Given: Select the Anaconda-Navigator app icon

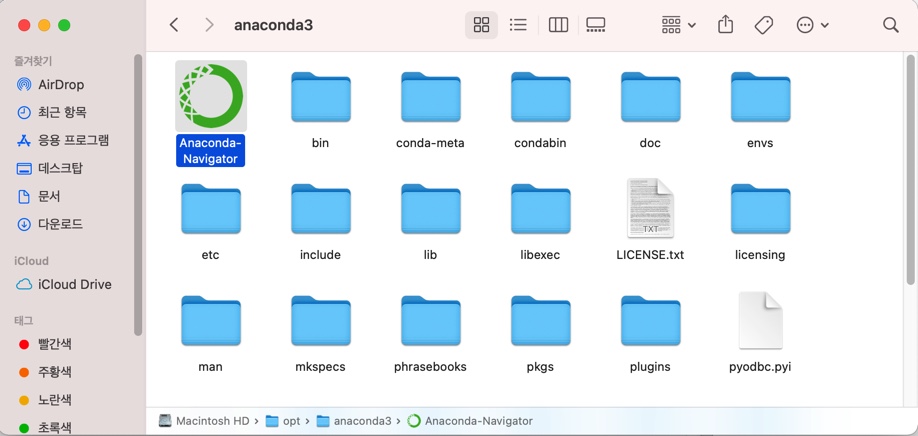Looking at the screenshot, I should click(x=211, y=96).
